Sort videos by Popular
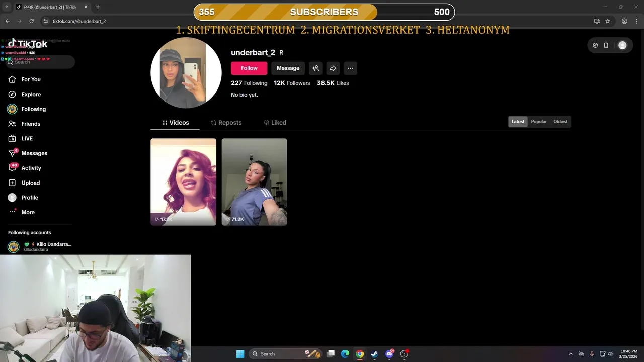644x362 pixels. pos(539,122)
